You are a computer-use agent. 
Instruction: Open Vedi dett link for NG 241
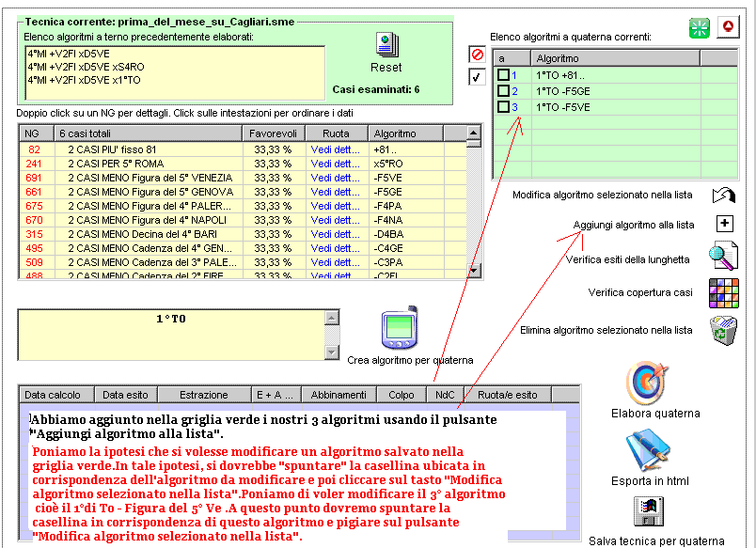335,164
